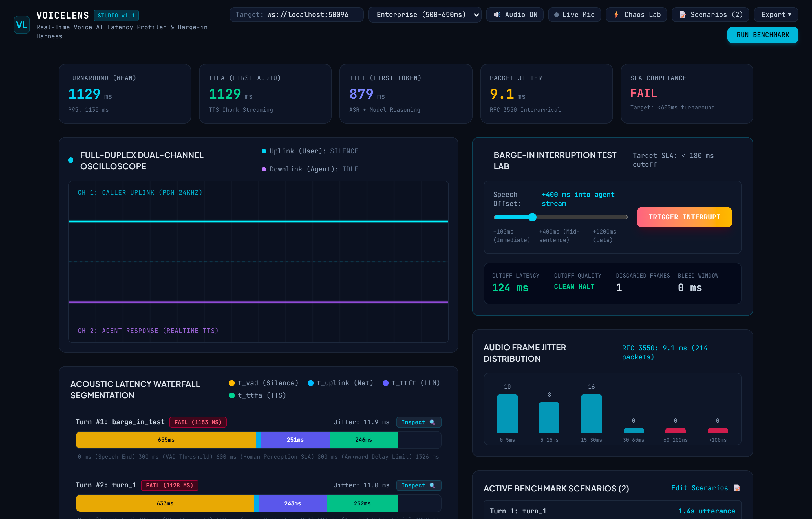Toggle the t_vad (Silence) legend entry
Image resolution: width=812 pixels, height=519 pixels.
[x=263, y=383]
